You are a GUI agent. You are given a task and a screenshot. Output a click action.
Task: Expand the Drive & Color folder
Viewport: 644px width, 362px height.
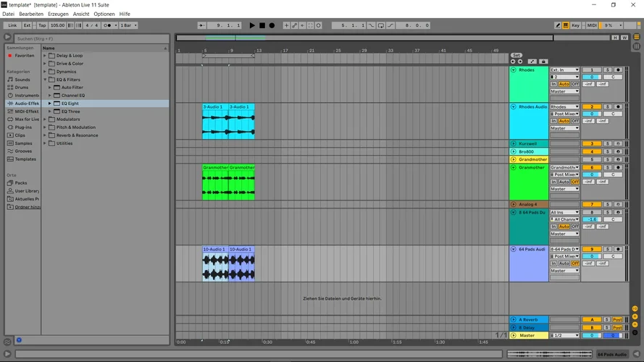[45, 64]
